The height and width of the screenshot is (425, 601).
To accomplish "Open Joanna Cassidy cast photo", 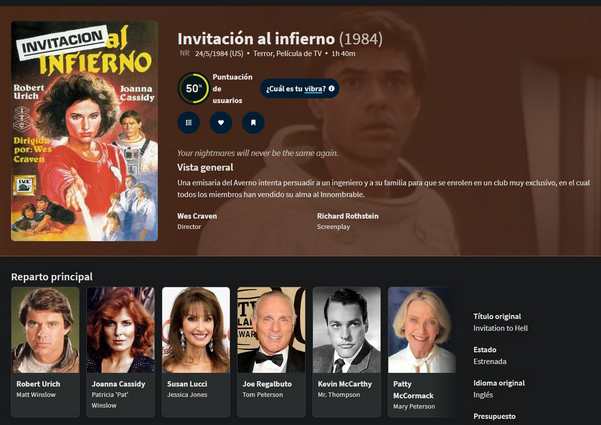I will pos(121,330).
